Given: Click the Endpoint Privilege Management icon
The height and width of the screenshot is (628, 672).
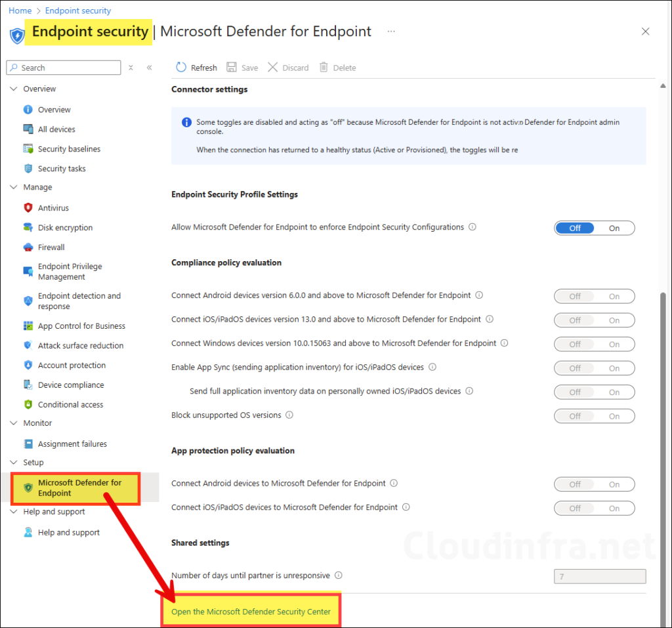Looking at the screenshot, I should pyautogui.click(x=28, y=272).
